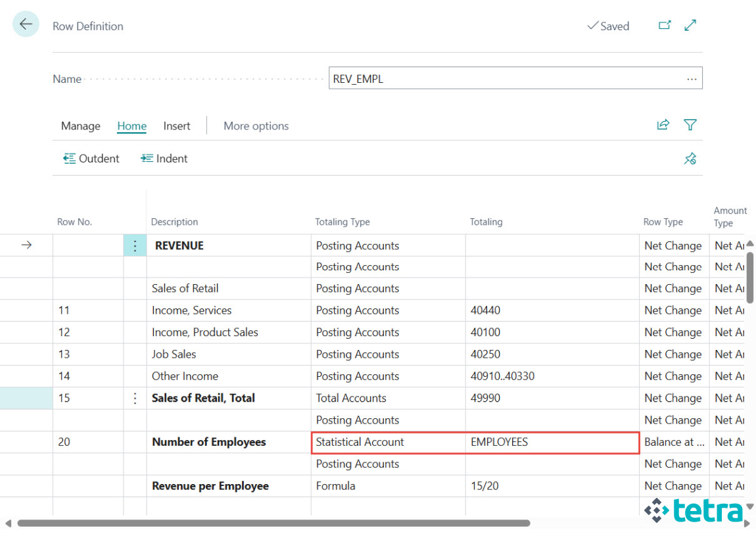Open row options menu for Sales of Retail, Total
Screen dimensions: 756x536
click(x=135, y=398)
